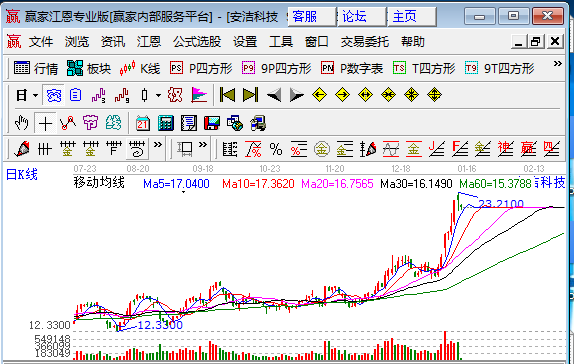Viewport: 574px width, 364px height.
Task: Click the grid lines 卅 tool
Action: [45, 149]
